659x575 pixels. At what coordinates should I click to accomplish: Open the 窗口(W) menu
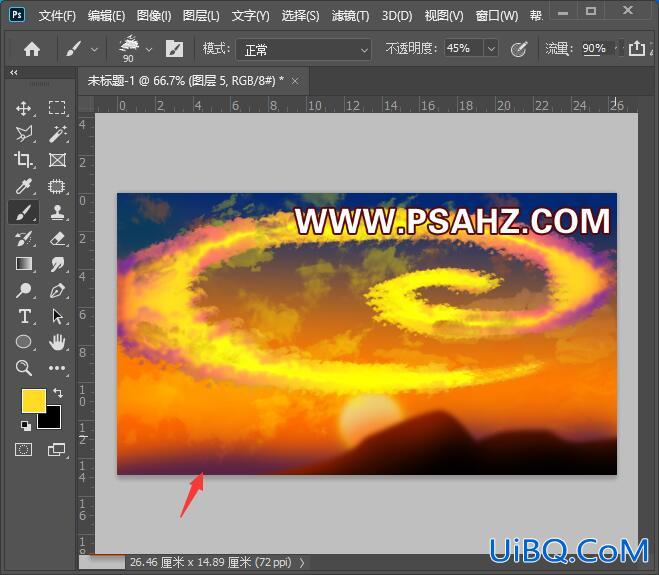pos(497,16)
